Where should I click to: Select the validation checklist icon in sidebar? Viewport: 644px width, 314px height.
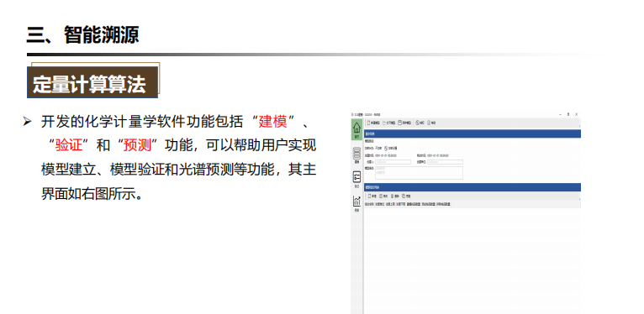356,177
